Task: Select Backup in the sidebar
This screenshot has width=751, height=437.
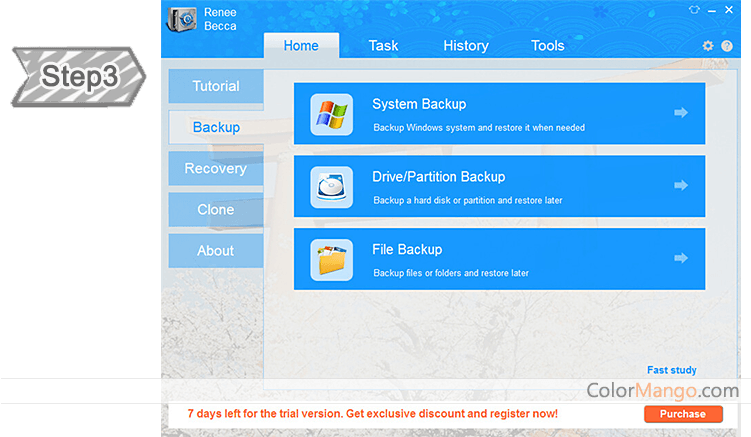Action: click(216, 127)
